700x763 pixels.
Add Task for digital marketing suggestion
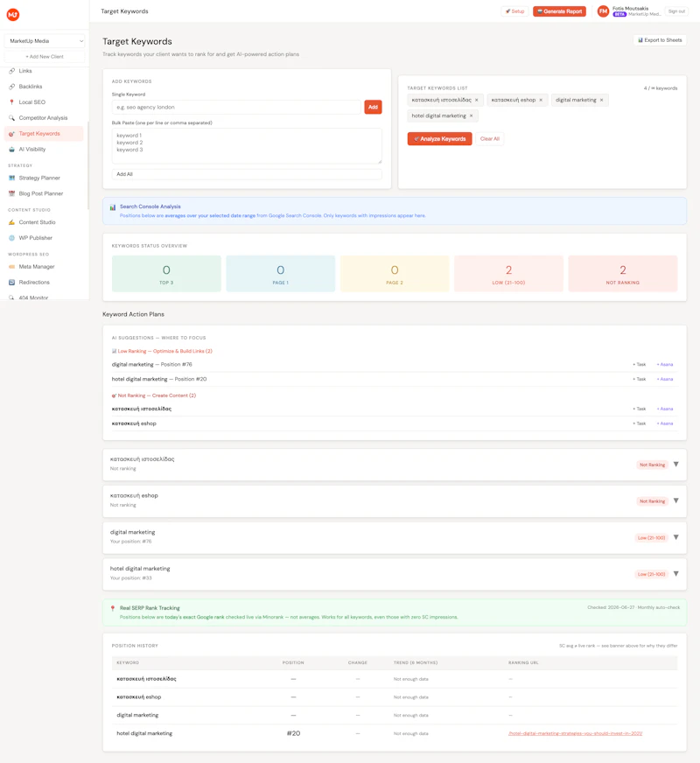click(640, 365)
